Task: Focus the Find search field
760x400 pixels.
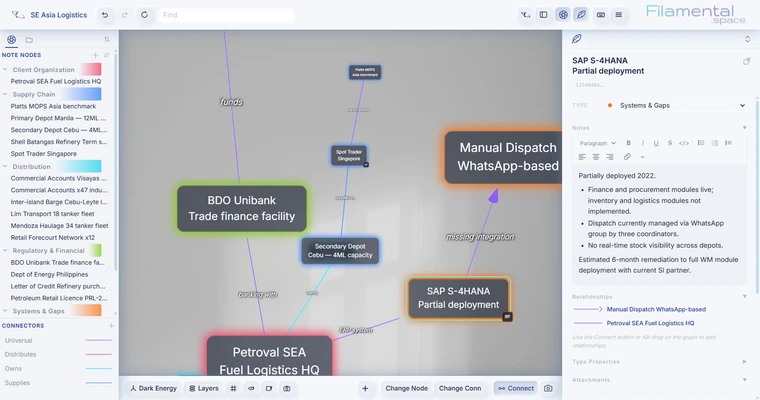Action: (226, 15)
